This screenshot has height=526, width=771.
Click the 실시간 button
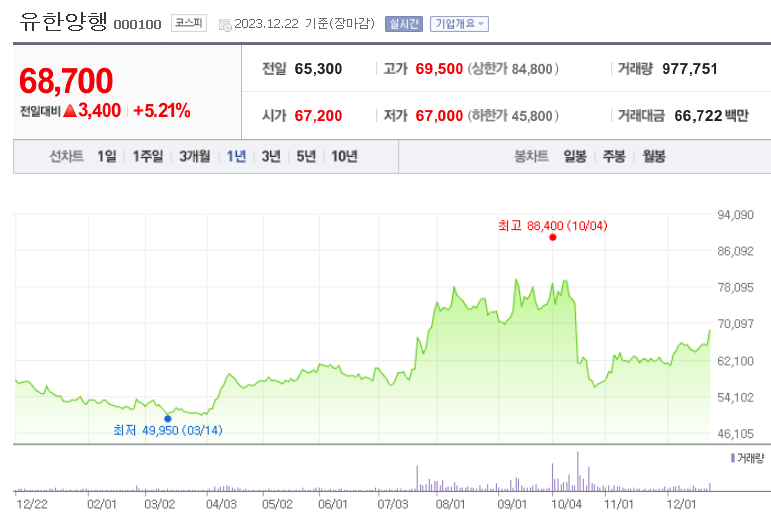click(404, 24)
